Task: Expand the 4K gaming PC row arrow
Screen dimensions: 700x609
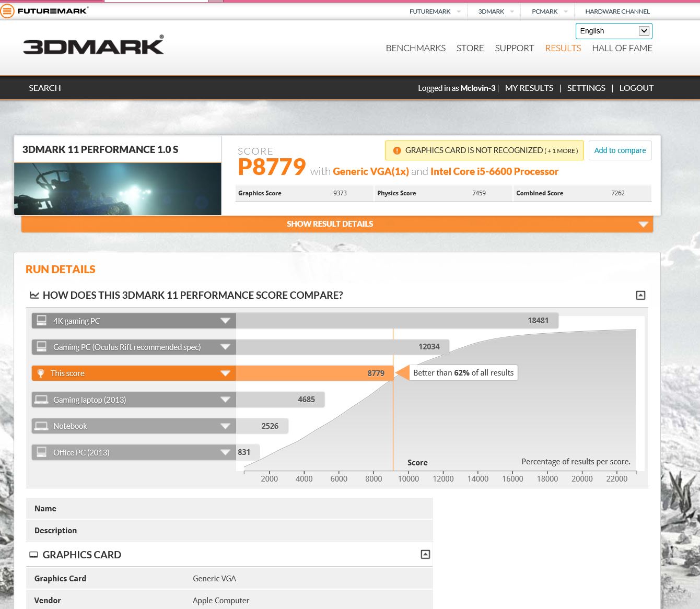Action: click(225, 321)
